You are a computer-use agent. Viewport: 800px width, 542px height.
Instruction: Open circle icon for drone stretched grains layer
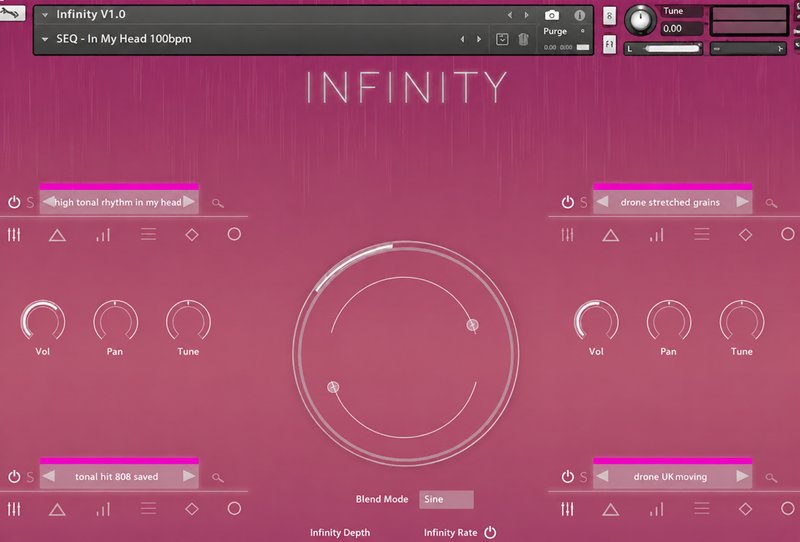click(788, 234)
